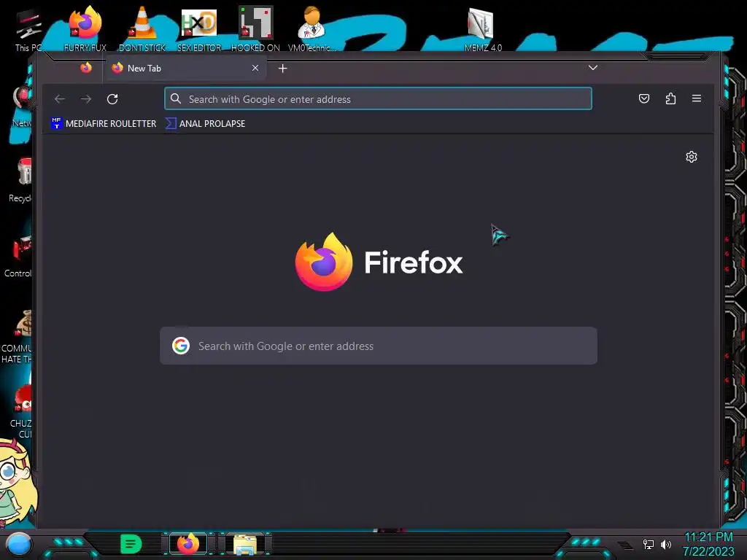
Task: Open the This PC desktop icon
Action: click(x=28, y=29)
